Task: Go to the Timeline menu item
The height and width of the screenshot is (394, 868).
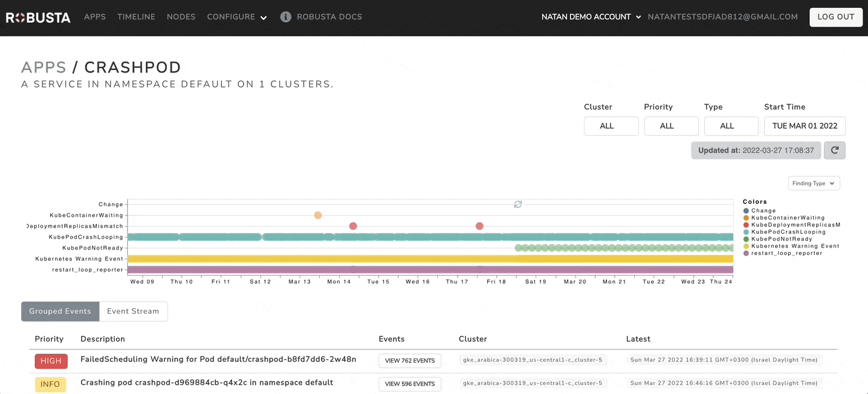Action: [136, 17]
